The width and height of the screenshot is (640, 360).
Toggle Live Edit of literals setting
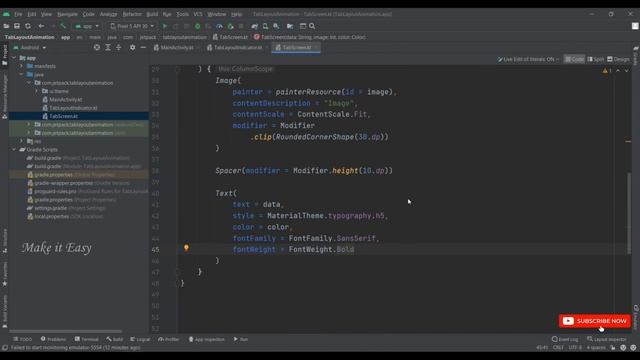pos(528,60)
